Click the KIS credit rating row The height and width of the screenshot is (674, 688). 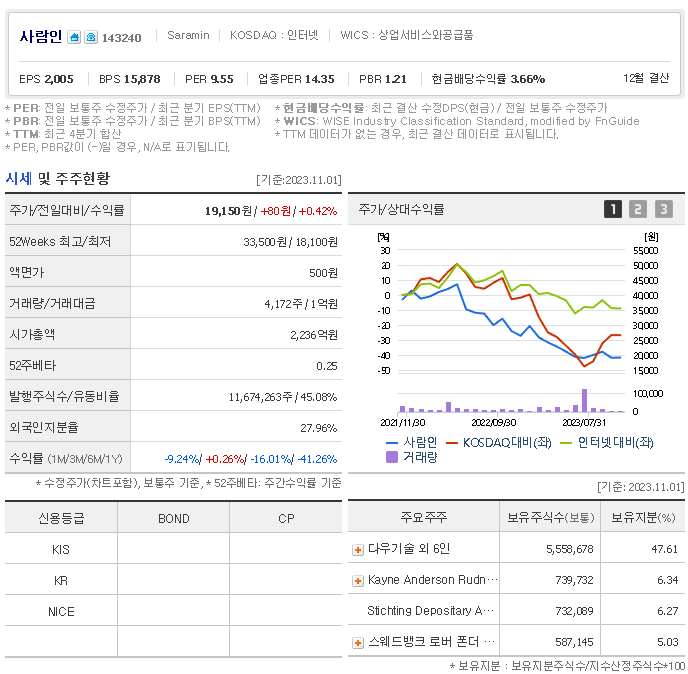coord(173,549)
